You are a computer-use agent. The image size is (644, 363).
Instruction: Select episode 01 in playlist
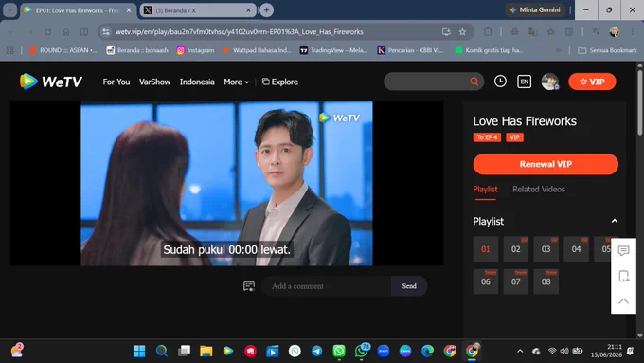(x=486, y=248)
